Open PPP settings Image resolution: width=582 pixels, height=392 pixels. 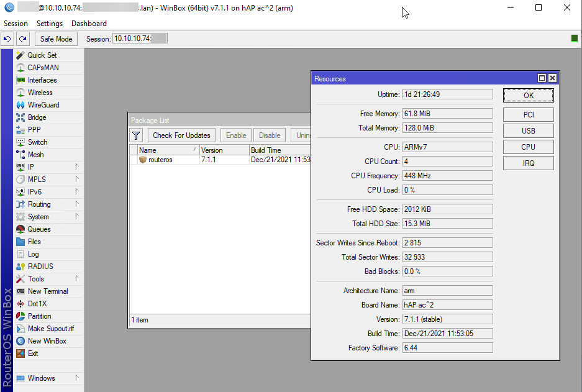point(48,130)
